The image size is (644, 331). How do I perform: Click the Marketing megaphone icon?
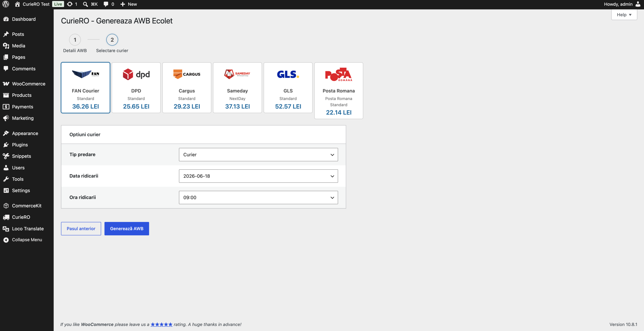point(6,118)
